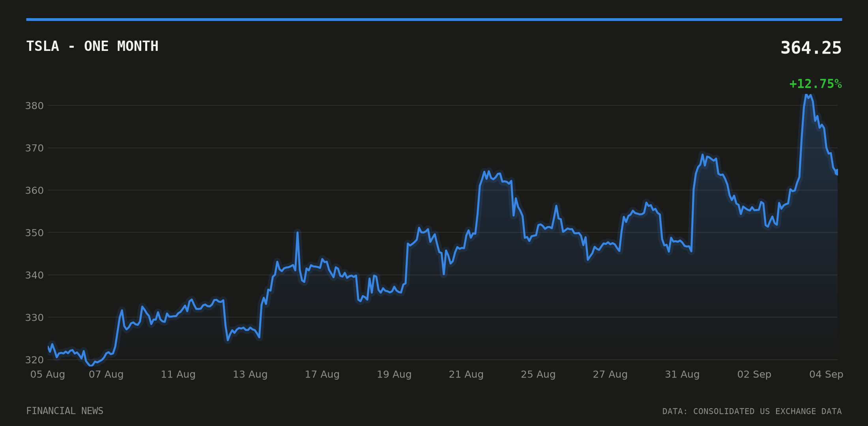The width and height of the screenshot is (868, 426).
Task: Click the FINANCIAL NEWS footer text
Action: pos(65,411)
